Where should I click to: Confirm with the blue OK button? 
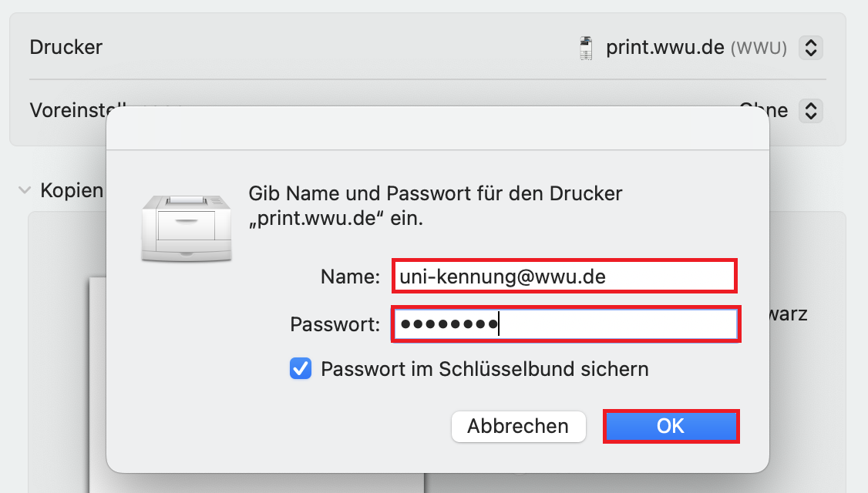point(671,426)
